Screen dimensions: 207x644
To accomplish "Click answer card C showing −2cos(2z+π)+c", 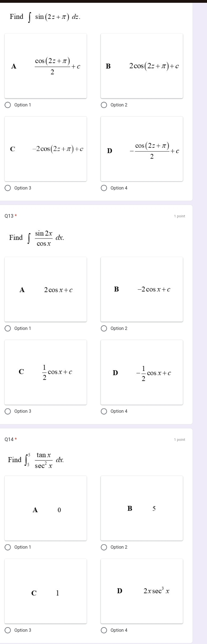I will pos(46,149).
